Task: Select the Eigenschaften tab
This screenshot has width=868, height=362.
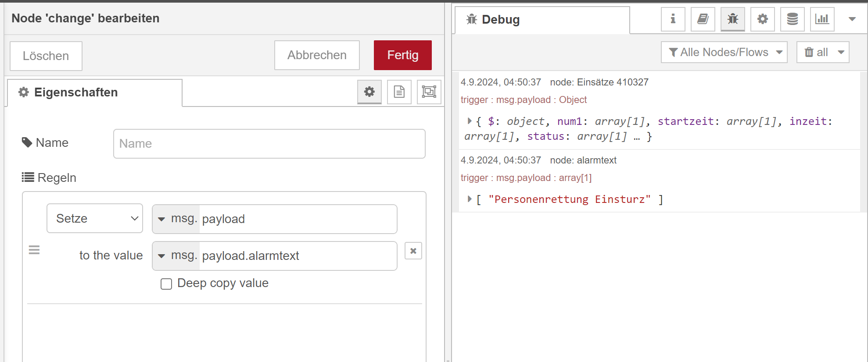Action: pyautogui.click(x=95, y=92)
